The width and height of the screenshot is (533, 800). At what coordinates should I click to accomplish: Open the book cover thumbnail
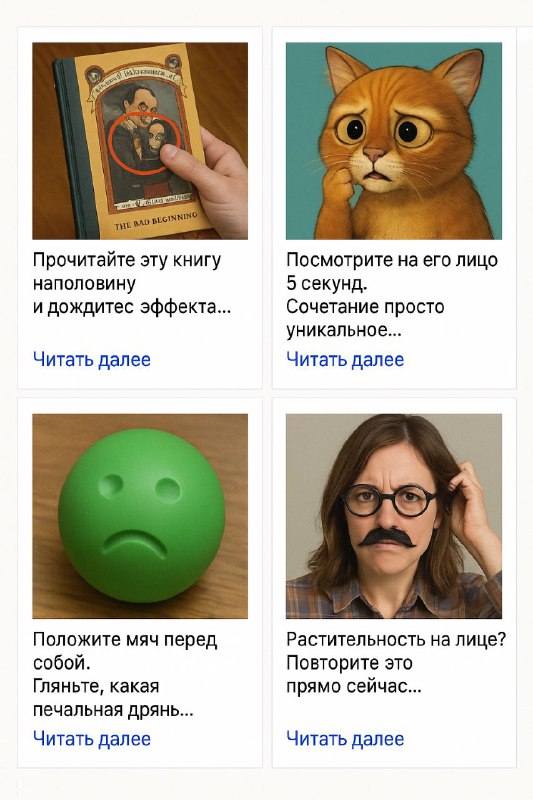[140, 141]
